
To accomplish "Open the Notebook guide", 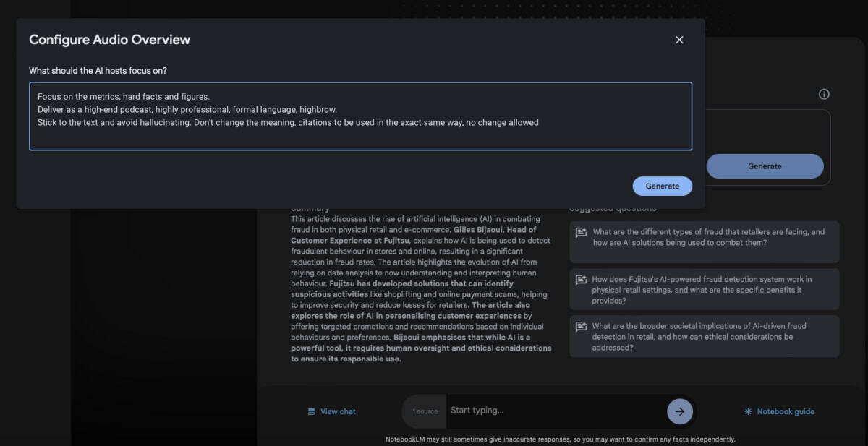I will coord(779,411).
